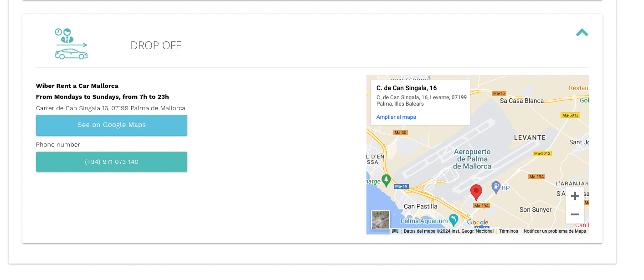Select the C. de Can Singala, 16 map title

tap(407, 88)
